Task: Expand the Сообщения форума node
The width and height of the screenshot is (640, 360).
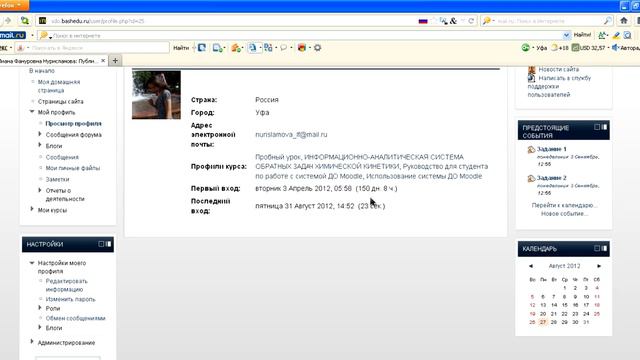Action: [x=40, y=134]
